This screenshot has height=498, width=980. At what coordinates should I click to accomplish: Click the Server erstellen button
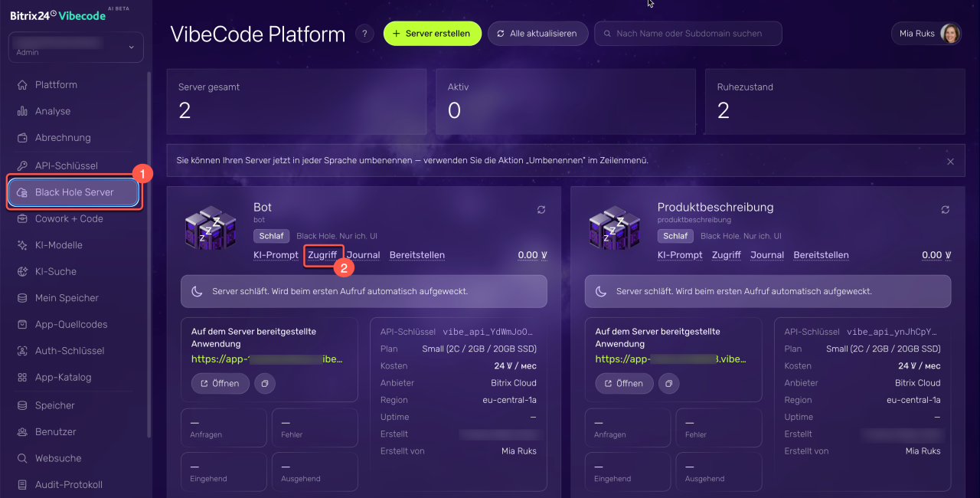[433, 34]
